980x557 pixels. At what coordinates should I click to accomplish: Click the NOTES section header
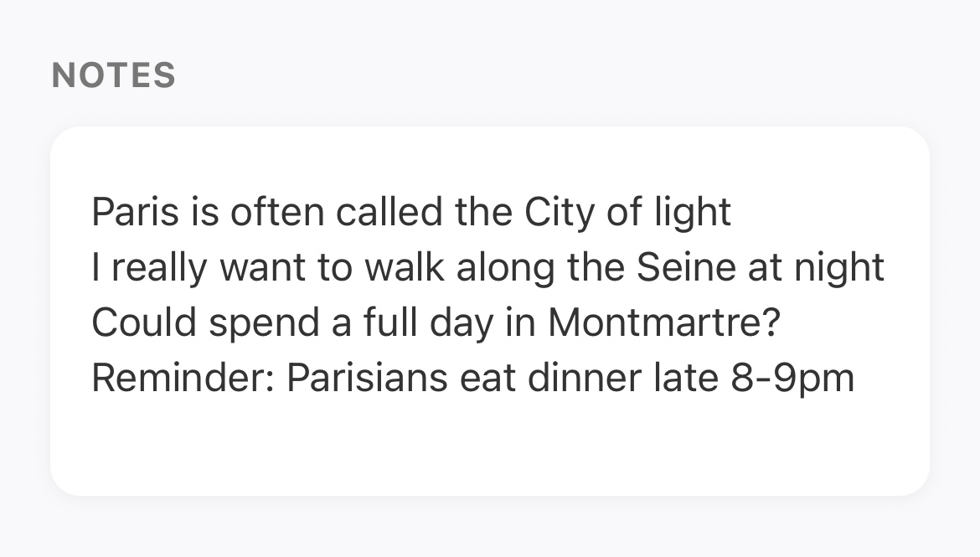[x=113, y=75]
